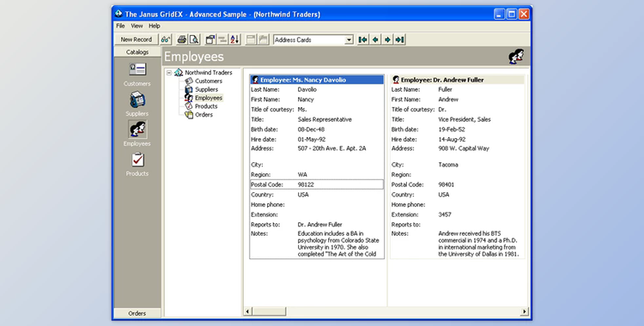Click the greyed folder toolbar icon
This screenshot has height=326, width=644.
[x=263, y=39]
